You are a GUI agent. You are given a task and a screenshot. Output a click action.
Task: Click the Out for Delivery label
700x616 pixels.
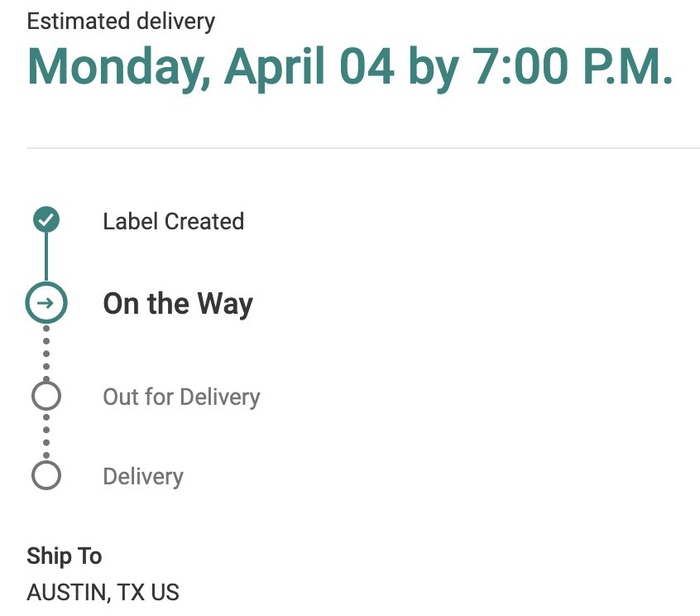click(x=181, y=397)
